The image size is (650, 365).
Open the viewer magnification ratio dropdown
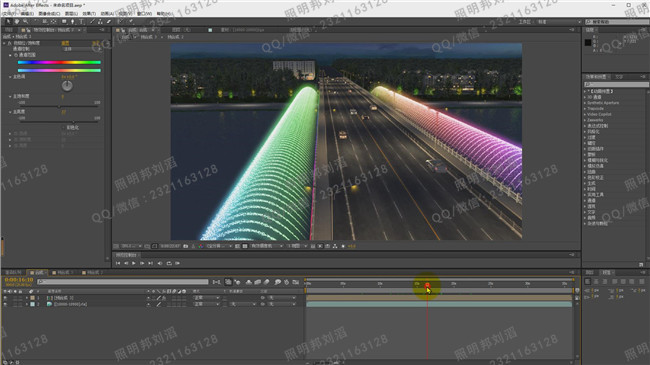point(131,246)
